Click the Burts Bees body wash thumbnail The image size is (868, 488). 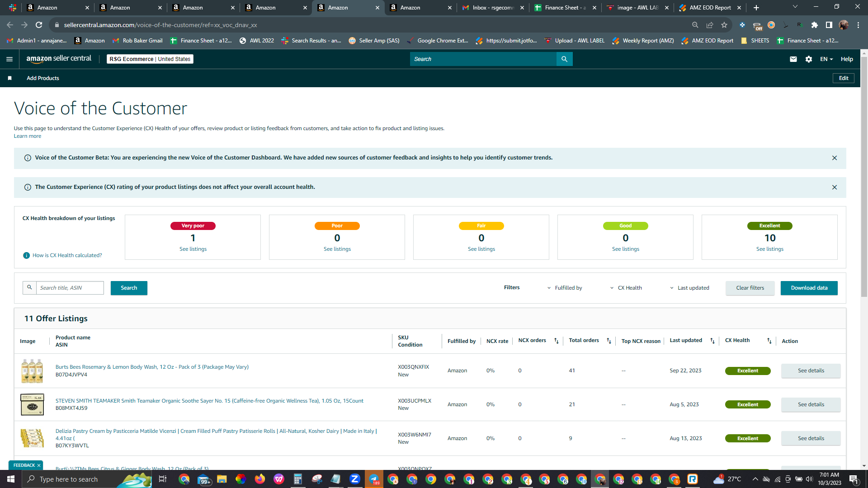pos(32,371)
